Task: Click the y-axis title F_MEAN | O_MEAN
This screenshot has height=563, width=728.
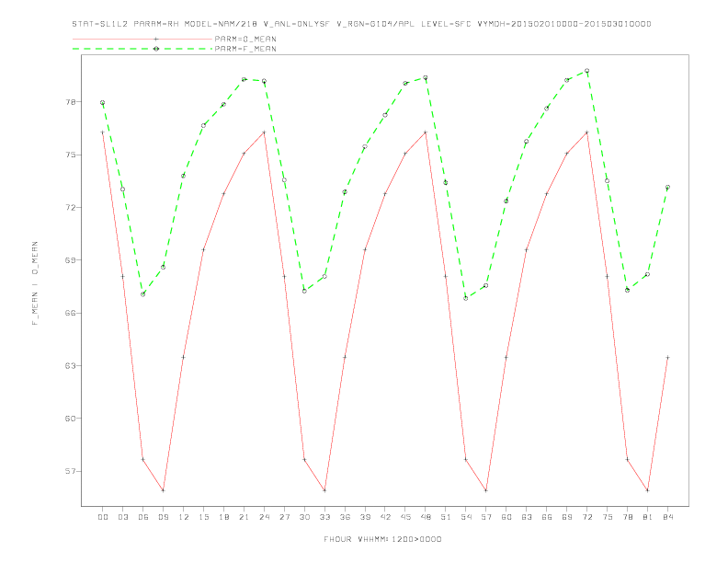Action: tap(35, 283)
